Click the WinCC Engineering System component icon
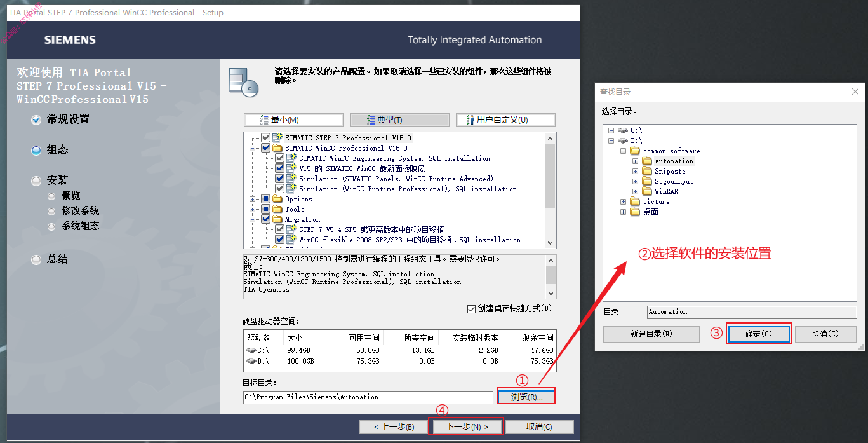 tap(291, 158)
